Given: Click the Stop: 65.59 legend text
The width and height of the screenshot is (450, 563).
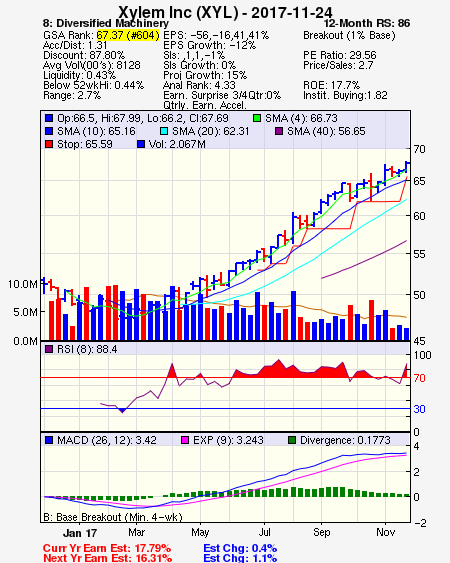Looking at the screenshot, I should 85,144.
